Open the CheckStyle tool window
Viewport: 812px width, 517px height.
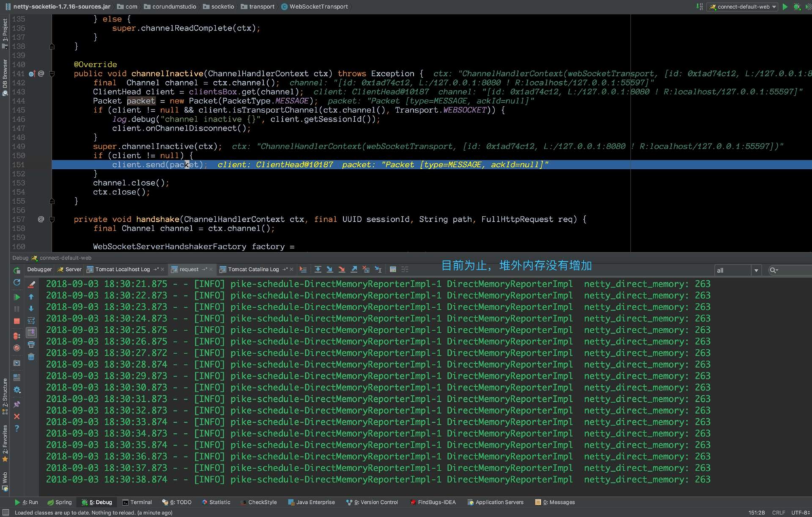click(x=258, y=502)
